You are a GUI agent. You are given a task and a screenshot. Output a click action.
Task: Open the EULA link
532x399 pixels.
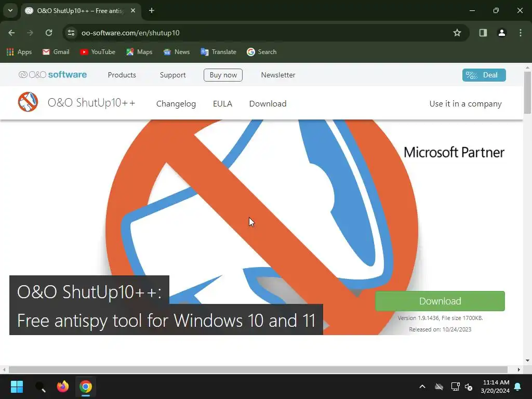pos(222,103)
